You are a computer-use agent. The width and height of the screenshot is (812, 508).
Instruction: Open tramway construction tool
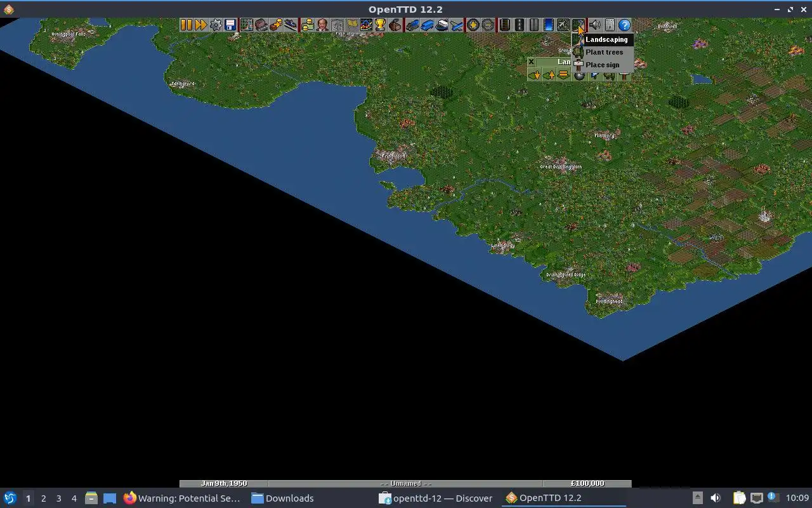click(534, 25)
